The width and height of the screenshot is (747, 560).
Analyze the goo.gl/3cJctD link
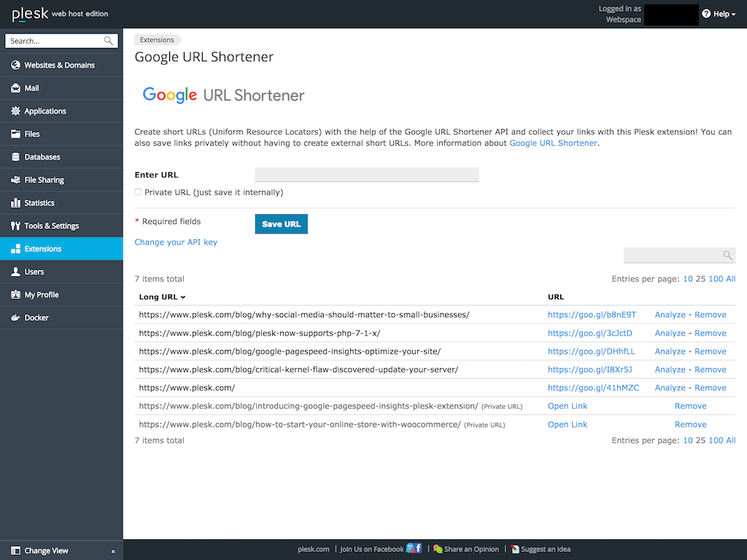670,333
